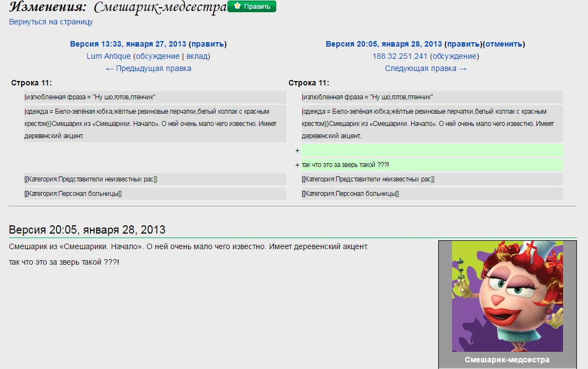Screen dimensions: 588x369
Task: Click preview line 'так что это за зверь такой ???!'
Action: (64, 262)
